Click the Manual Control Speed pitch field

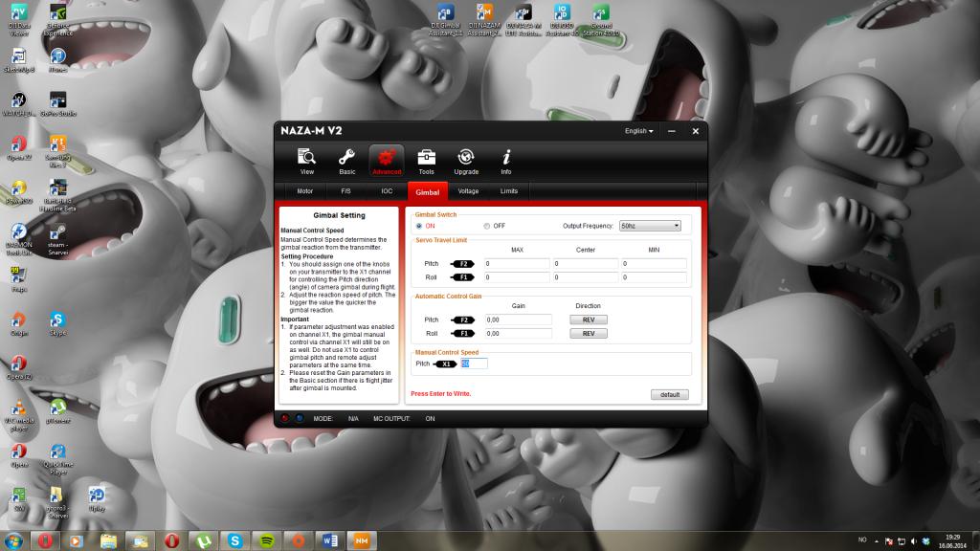point(474,364)
